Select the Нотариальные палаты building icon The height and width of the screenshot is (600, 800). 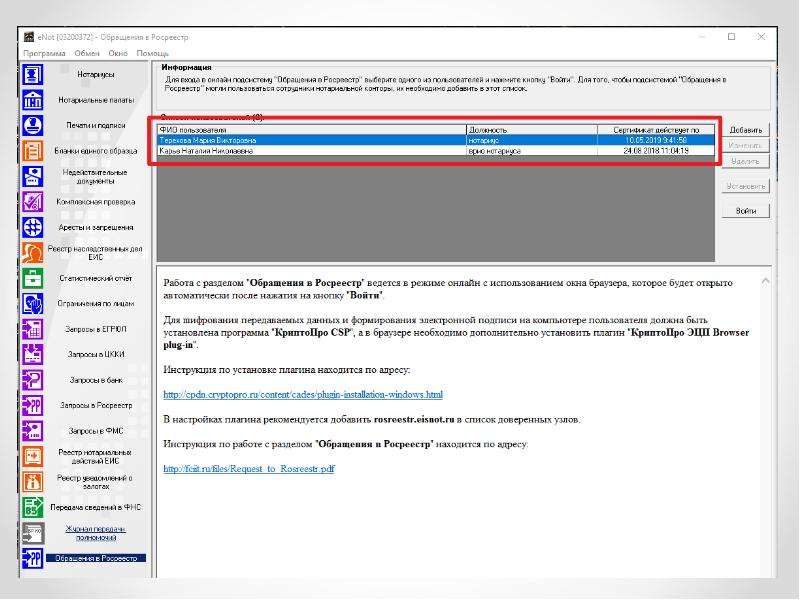pos(33,100)
